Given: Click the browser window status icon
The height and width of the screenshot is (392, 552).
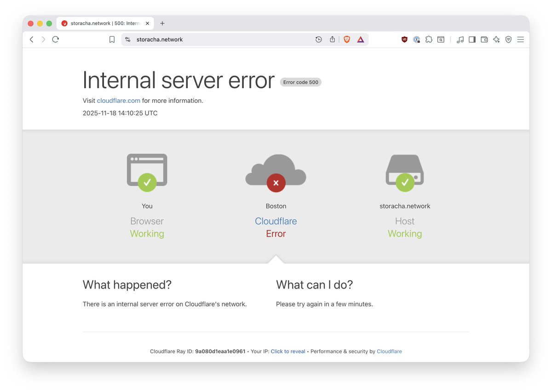Looking at the screenshot, I should coord(147,172).
